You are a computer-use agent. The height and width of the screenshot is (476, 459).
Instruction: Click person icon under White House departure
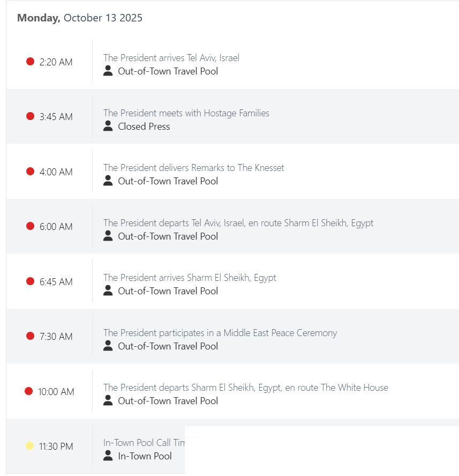(108, 400)
